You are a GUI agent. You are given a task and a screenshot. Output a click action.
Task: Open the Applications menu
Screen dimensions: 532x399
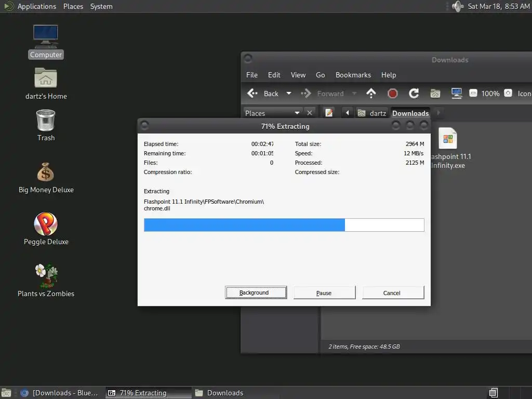(x=37, y=6)
